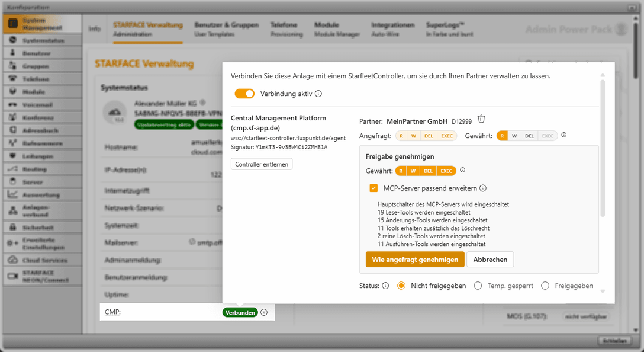644x352 pixels.
Task: Click info icon next to Verbunden badge
Action: coord(264,312)
